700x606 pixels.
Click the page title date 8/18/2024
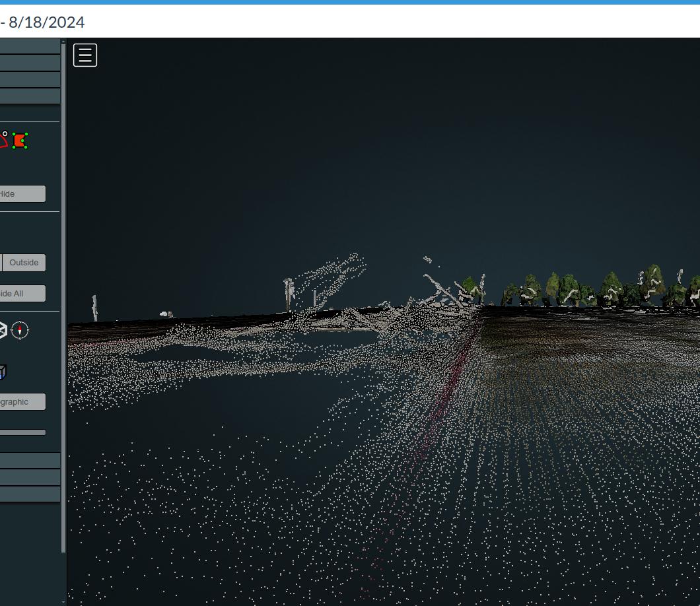46,22
